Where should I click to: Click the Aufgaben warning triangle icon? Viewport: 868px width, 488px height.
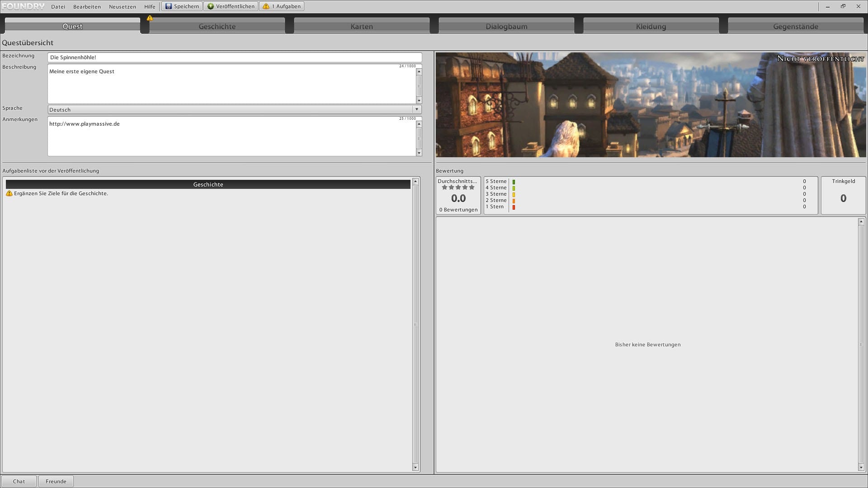click(x=266, y=6)
